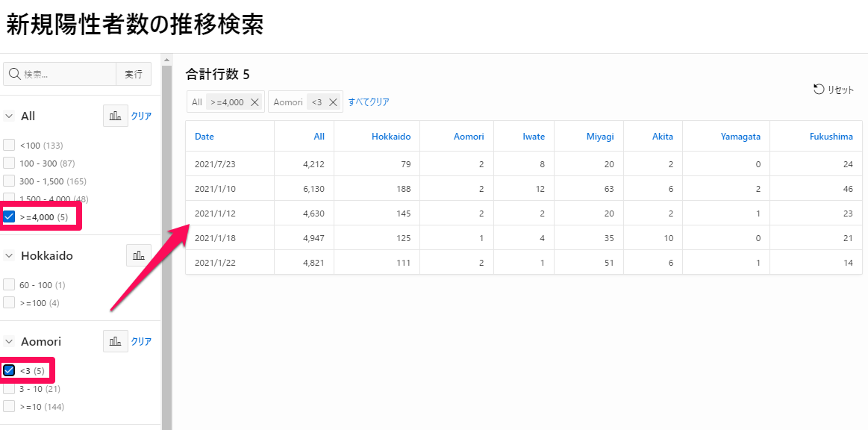Click the magnifier search icon
The height and width of the screenshot is (430, 868).
click(14, 74)
